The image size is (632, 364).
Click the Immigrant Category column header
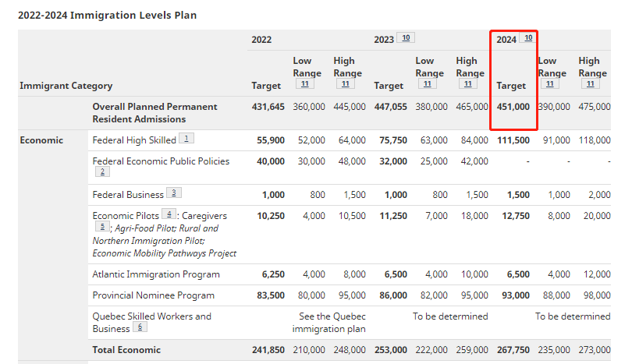pos(66,86)
